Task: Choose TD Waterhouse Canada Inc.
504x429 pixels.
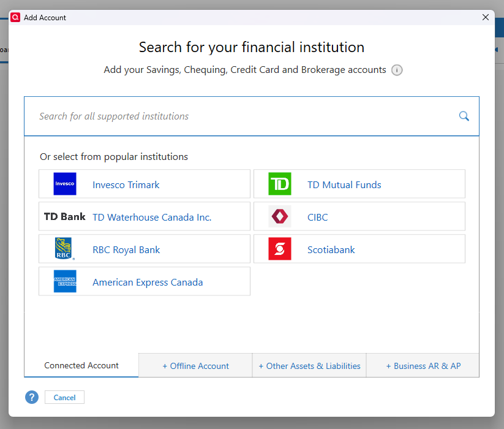Action: coord(145,216)
